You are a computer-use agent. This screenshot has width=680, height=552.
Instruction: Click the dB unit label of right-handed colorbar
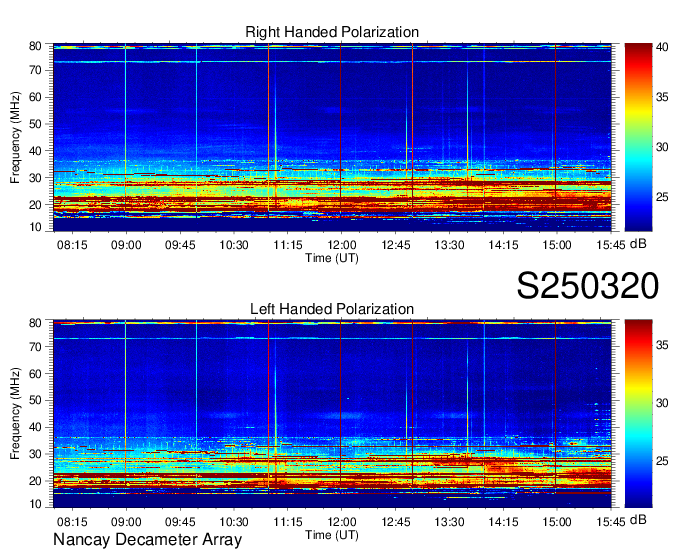(638, 244)
